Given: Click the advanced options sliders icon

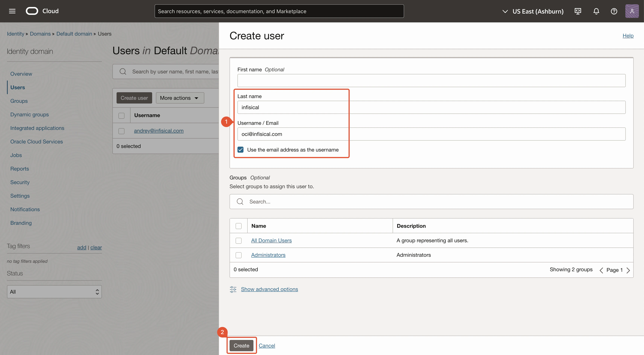Looking at the screenshot, I should (x=233, y=289).
